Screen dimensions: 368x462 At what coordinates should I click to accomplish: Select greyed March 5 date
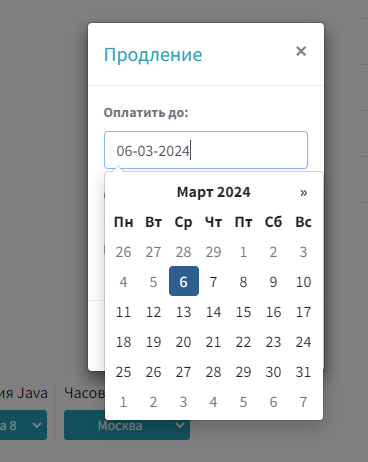[153, 282]
